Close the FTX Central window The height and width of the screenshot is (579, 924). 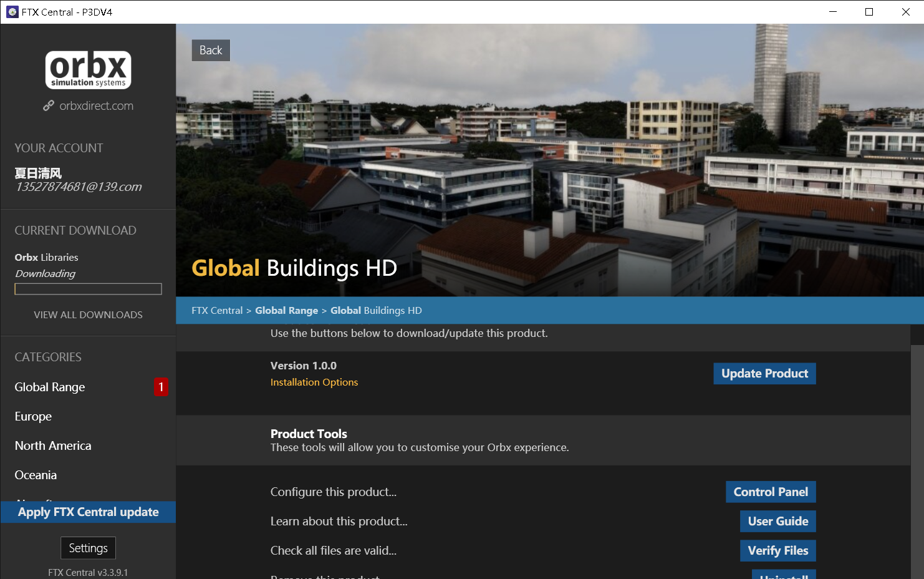[x=906, y=12]
